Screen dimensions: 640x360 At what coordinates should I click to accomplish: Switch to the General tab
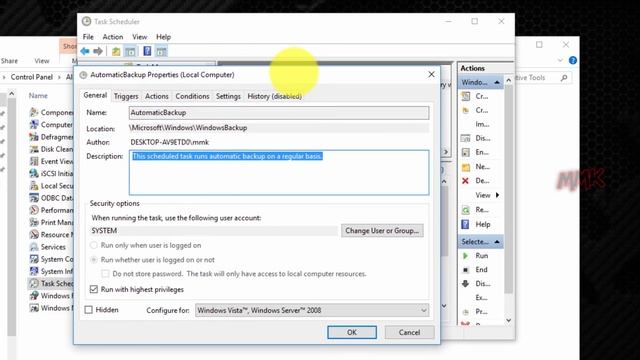coord(95,95)
